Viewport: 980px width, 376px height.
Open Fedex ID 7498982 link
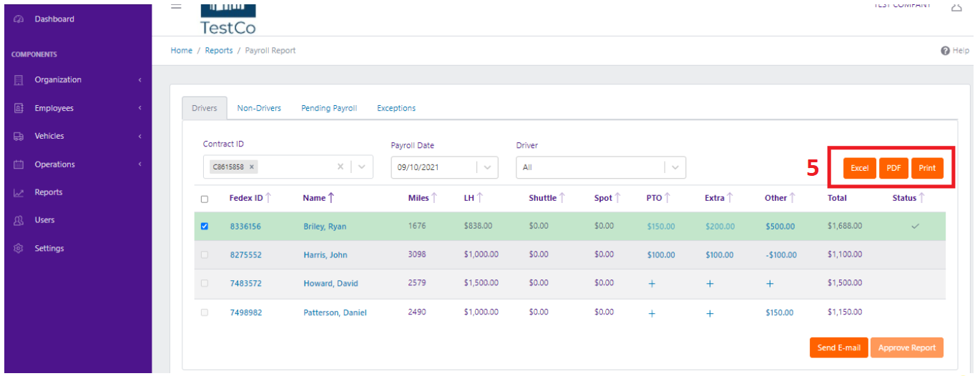tap(245, 313)
